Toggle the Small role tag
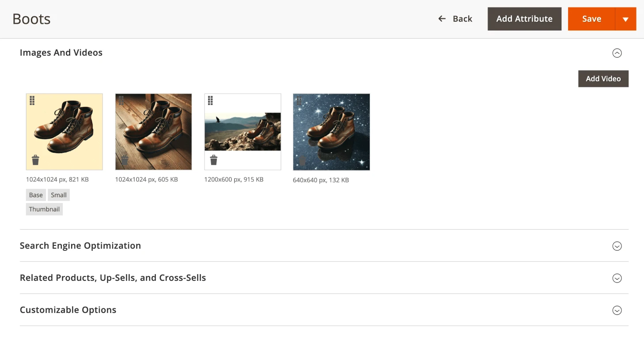Image resolution: width=644 pixels, height=347 pixels. click(x=59, y=195)
